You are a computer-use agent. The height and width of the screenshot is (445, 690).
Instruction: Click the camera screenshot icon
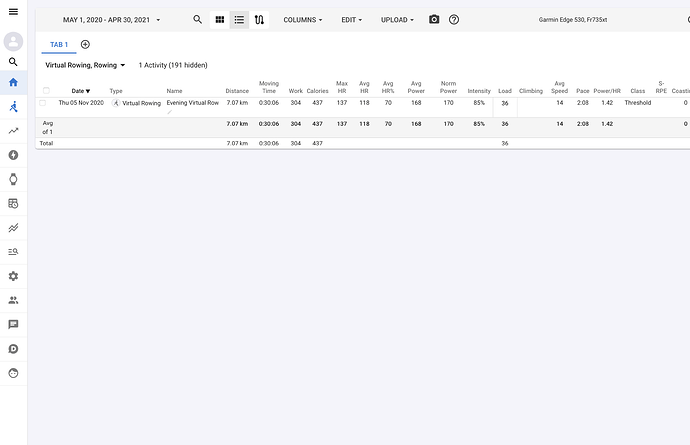click(x=434, y=19)
